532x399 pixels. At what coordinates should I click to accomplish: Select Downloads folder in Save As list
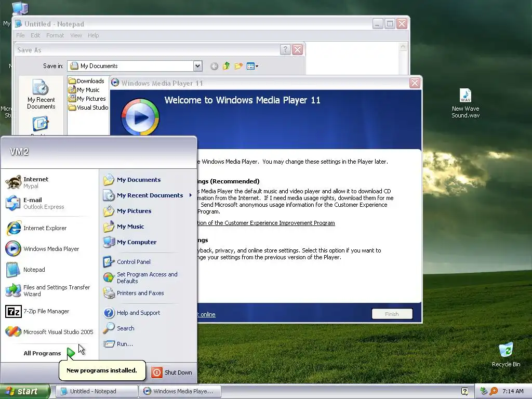click(x=86, y=81)
